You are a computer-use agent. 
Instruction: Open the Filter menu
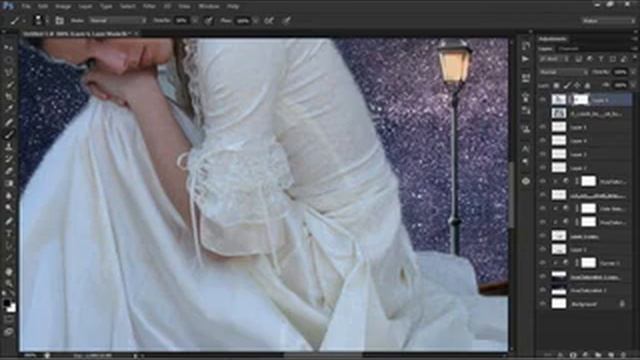149,7
